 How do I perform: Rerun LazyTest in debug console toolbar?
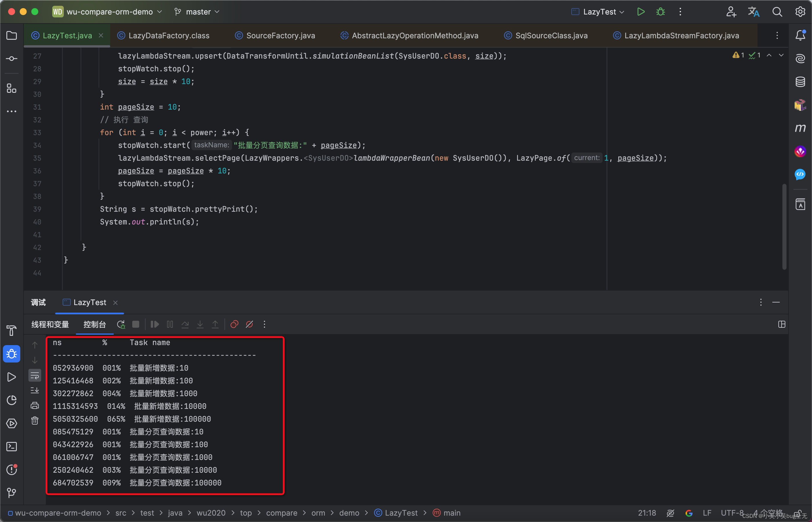point(121,325)
